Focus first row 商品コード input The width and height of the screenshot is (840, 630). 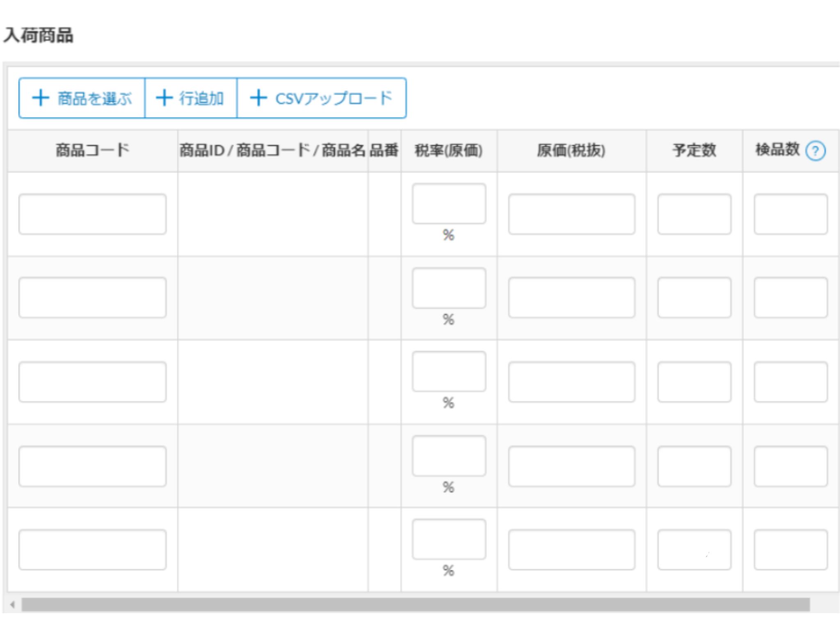pos(93,214)
